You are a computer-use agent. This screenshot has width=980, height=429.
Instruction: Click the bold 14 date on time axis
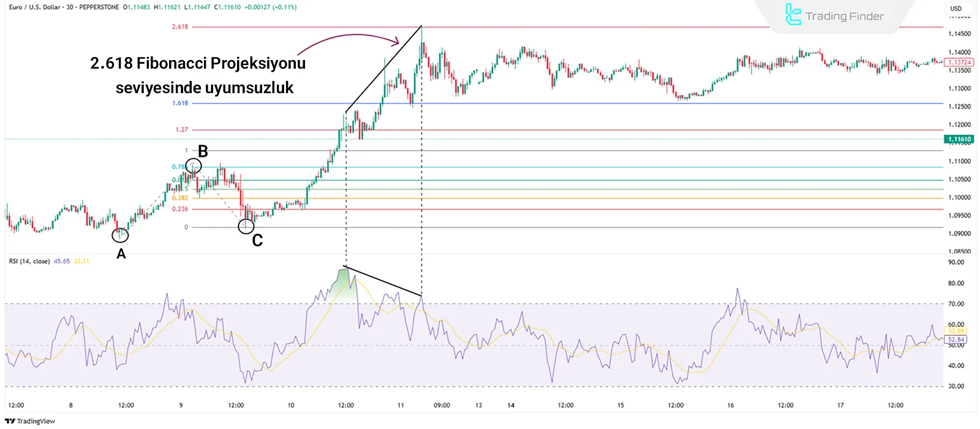[x=511, y=405]
